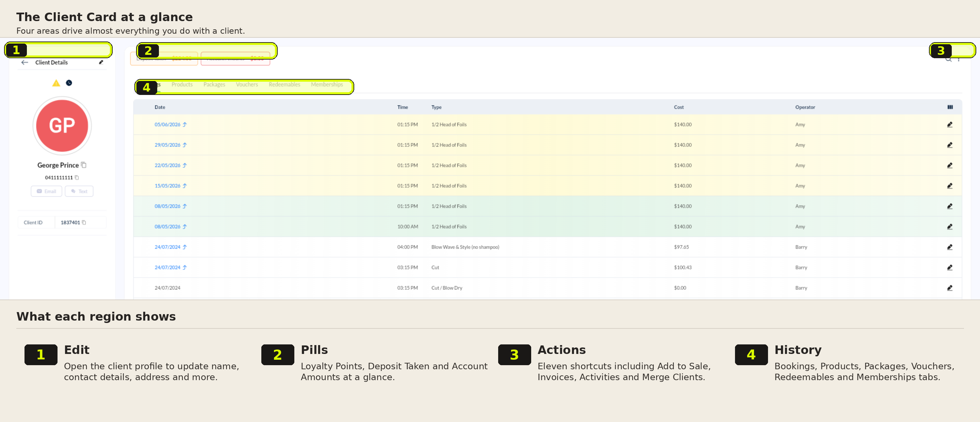980x422 pixels.
Task: Click "Amy" operator in the 05/06/2026 row
Action: pyautogui.click(x=800, y=125)
